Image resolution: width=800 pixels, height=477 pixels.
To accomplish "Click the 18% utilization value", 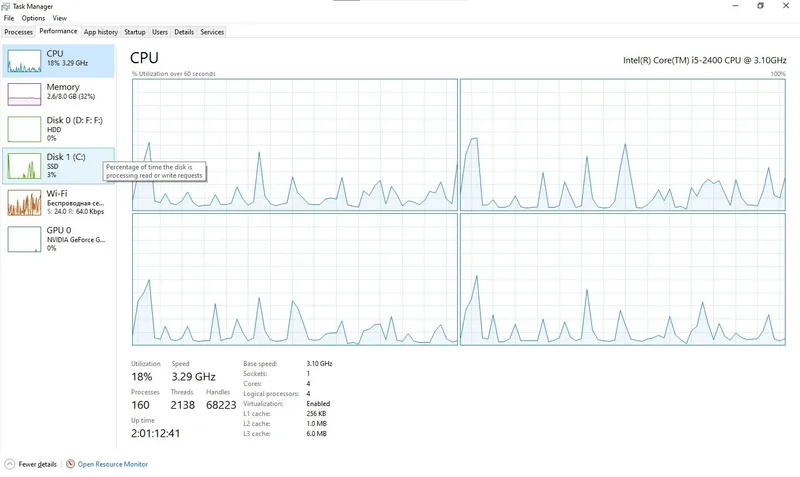I will pyautogui.click(x=141, y=376).
